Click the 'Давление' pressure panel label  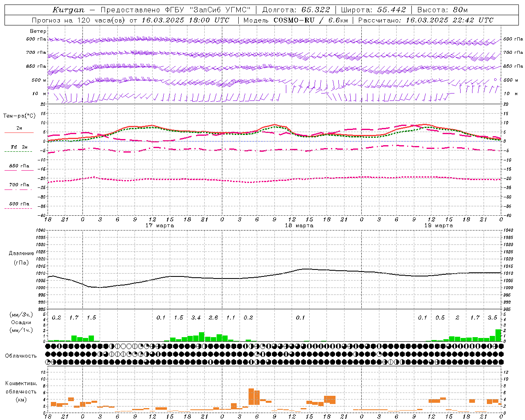21,253
